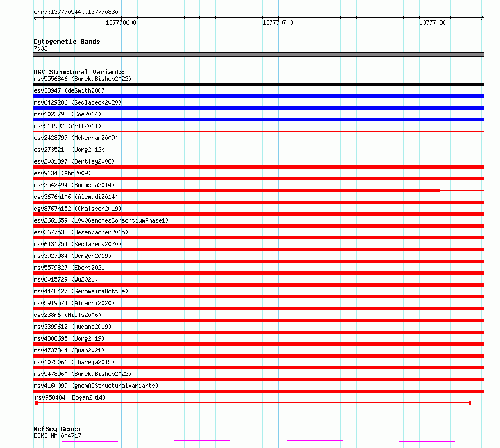Viewport: 500px width, 448px height.
Task: Select the esv33947 (deSmith2007) variant label
Action: point(71,90)
